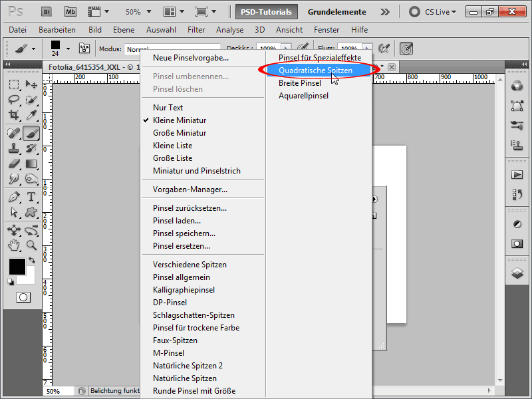This screenshot has width=532, height=399.
Task: Select the 3D Object Rotate tool
Action: tap(14, 230)
